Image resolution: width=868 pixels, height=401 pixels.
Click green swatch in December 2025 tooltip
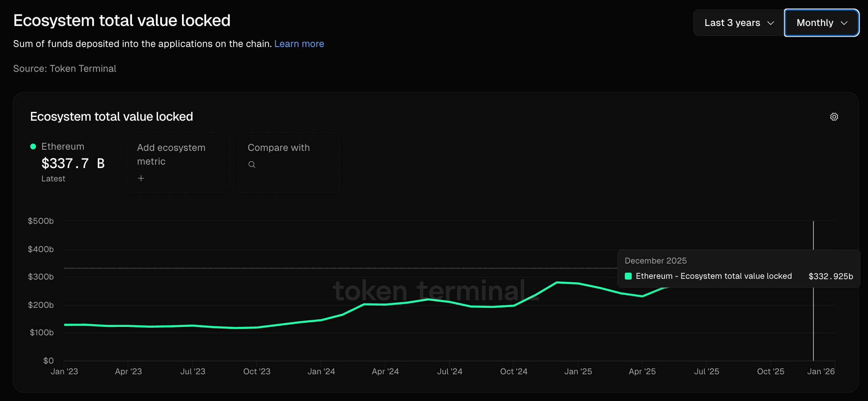(x=628, y=276)
